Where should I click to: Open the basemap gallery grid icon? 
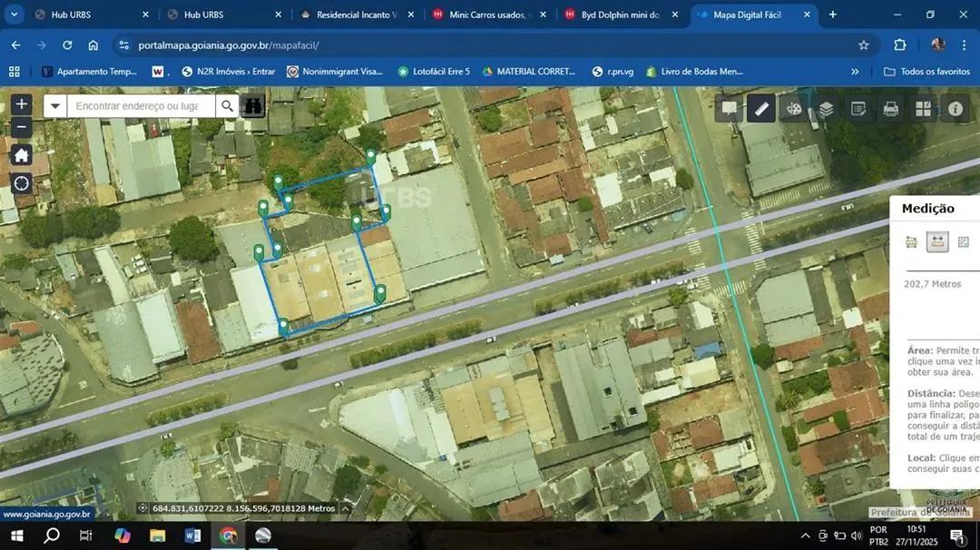(x=923, y=109)
